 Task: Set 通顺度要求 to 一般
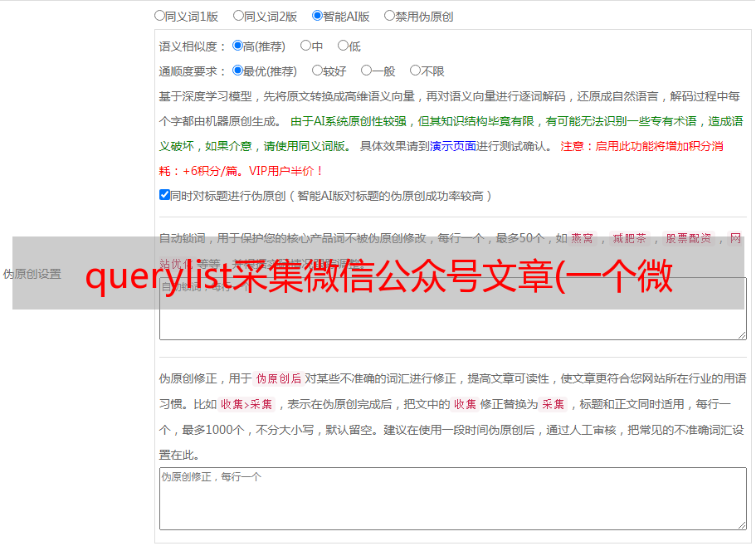367,71
